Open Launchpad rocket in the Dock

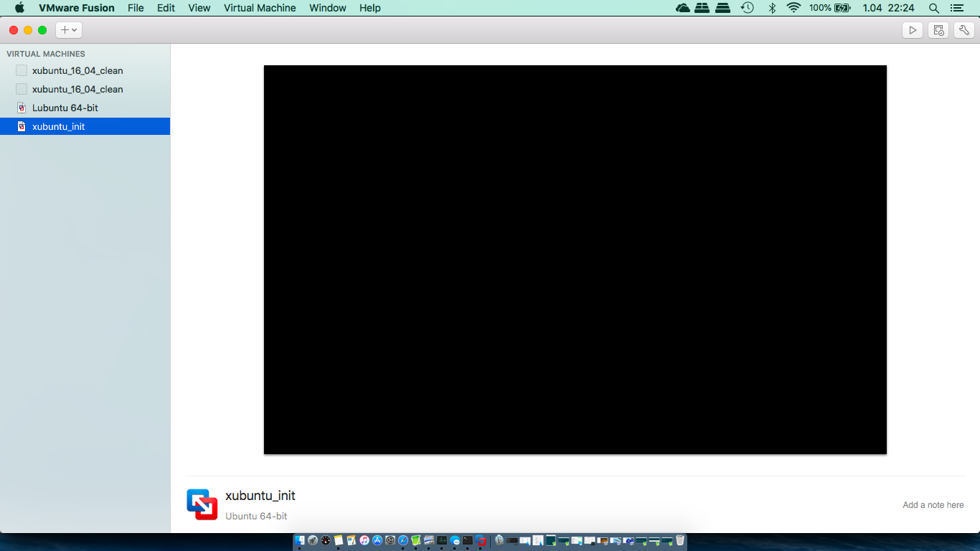(313, 540)
